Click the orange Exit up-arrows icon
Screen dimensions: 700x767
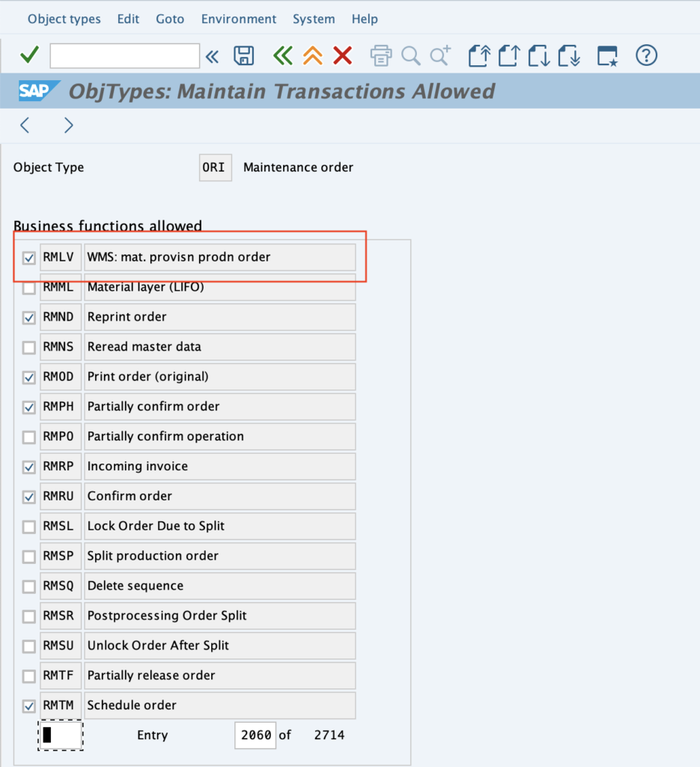312,55
